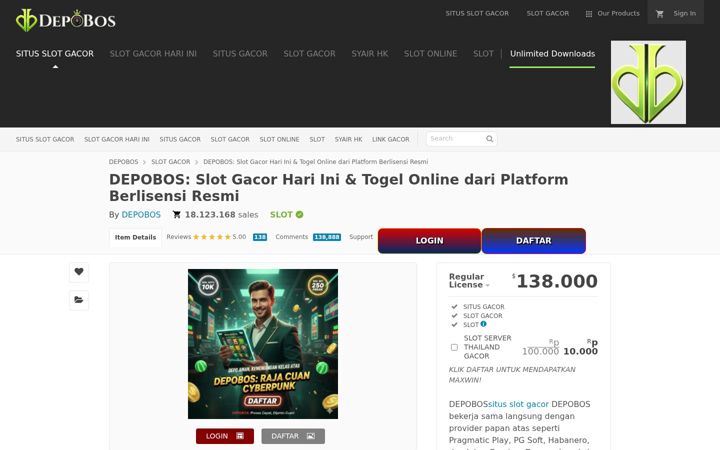
Task: Open Unlimited Downloads menu item
Action: tap(552, 54)
